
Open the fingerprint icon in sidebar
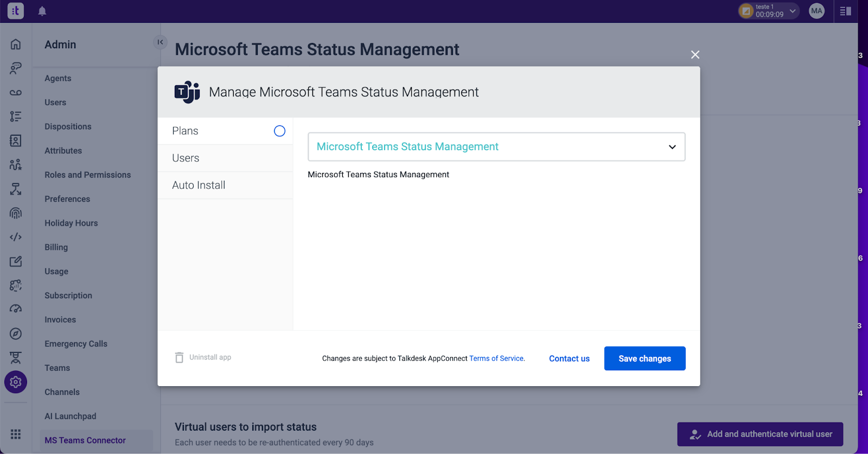(x=16, y=213)
